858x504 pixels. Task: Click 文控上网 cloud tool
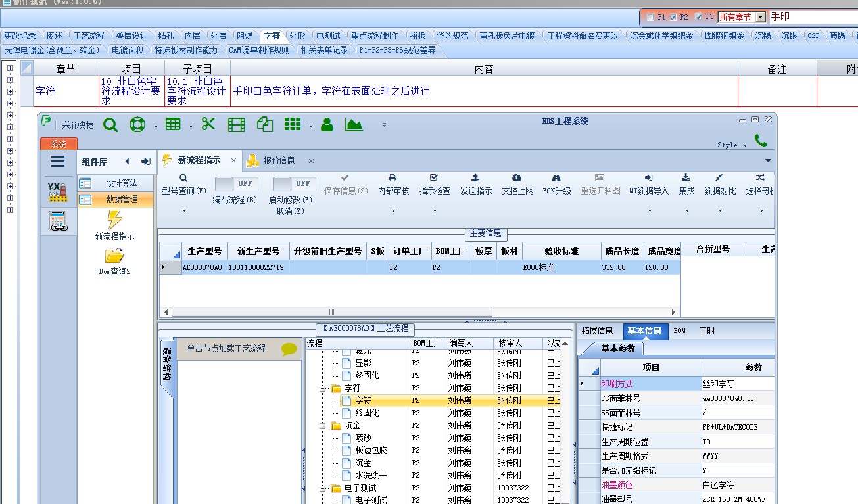tap(517, 184)
